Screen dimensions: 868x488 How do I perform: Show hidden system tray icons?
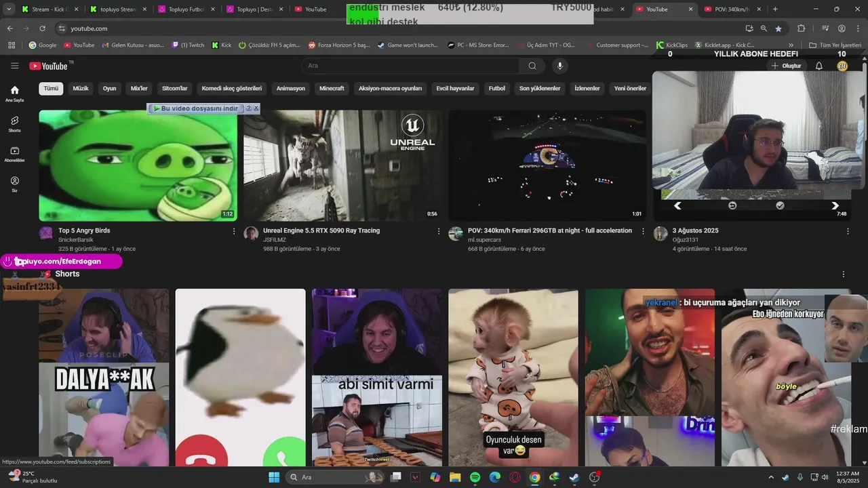(x=770, y=477)
